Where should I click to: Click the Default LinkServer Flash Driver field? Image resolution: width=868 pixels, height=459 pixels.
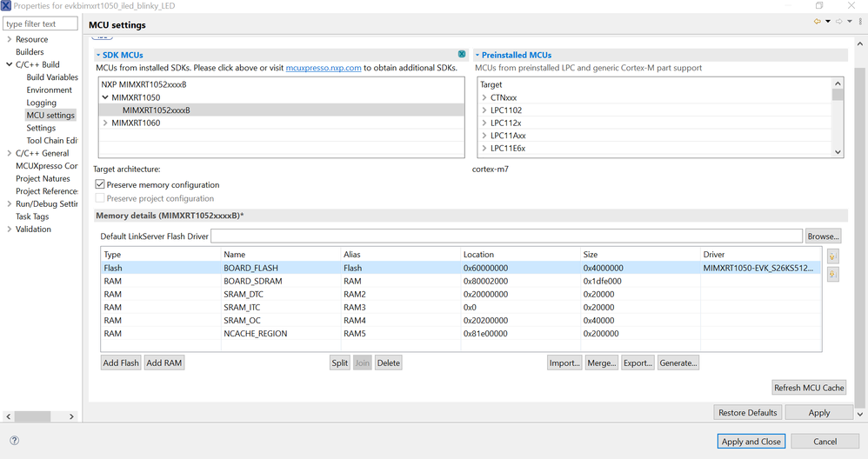(x=506, y=236)
